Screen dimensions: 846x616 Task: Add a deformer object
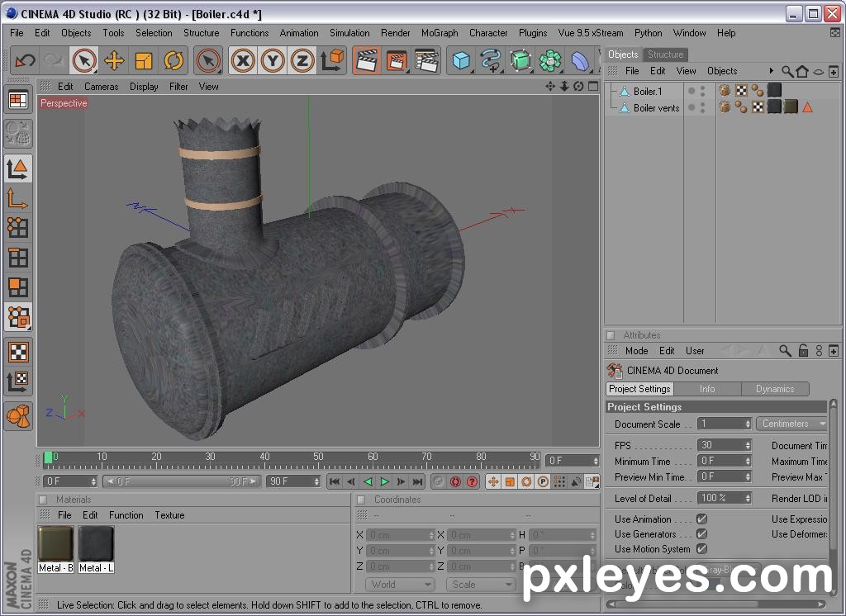pos(580,60)
